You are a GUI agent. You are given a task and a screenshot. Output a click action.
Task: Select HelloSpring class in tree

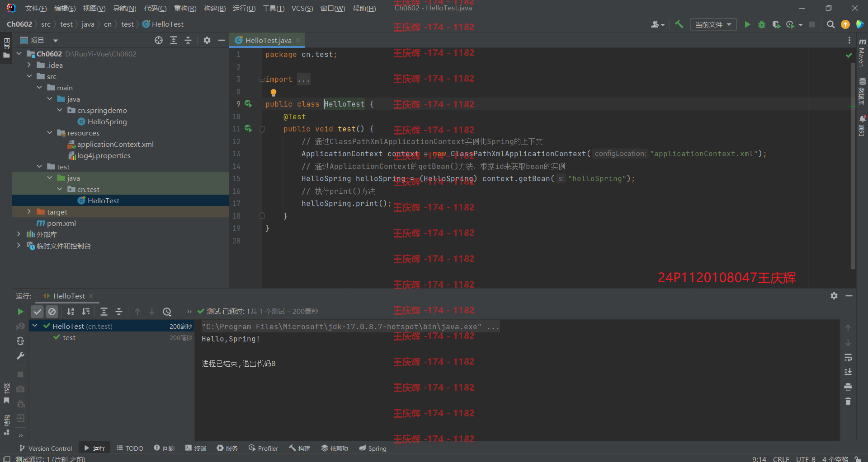click(x=107, y=121)
